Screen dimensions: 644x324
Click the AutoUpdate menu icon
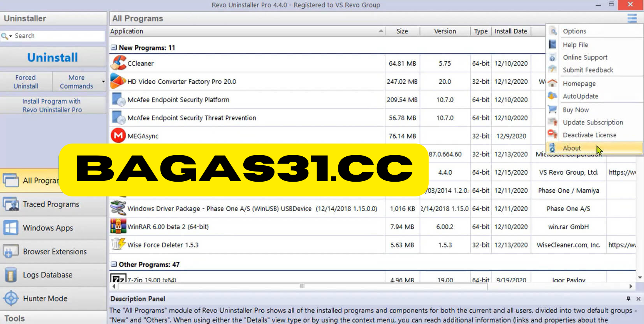pyautogui.click(x=553, y=96)
